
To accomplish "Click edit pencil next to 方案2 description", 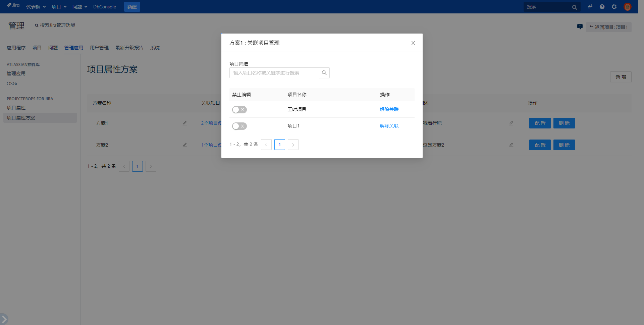I will click(x=511, y=145).
